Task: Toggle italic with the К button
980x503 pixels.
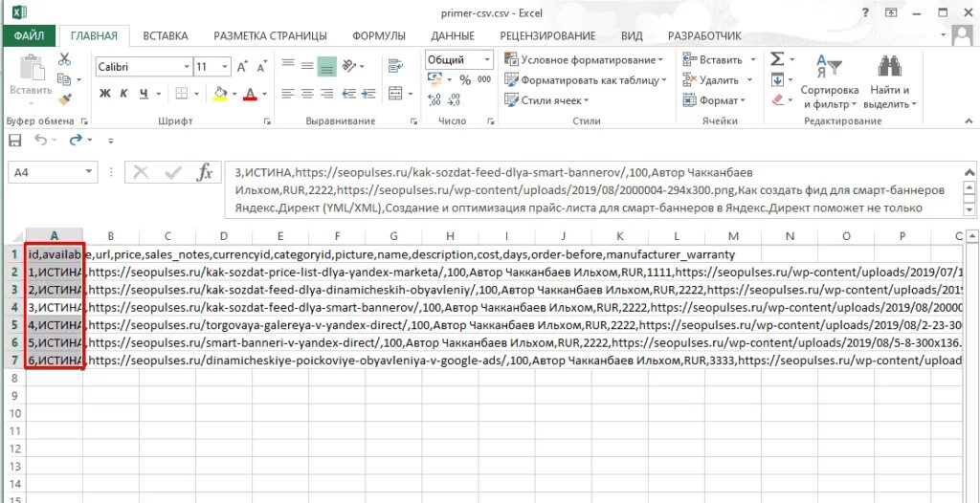Action: click(124, 94)
